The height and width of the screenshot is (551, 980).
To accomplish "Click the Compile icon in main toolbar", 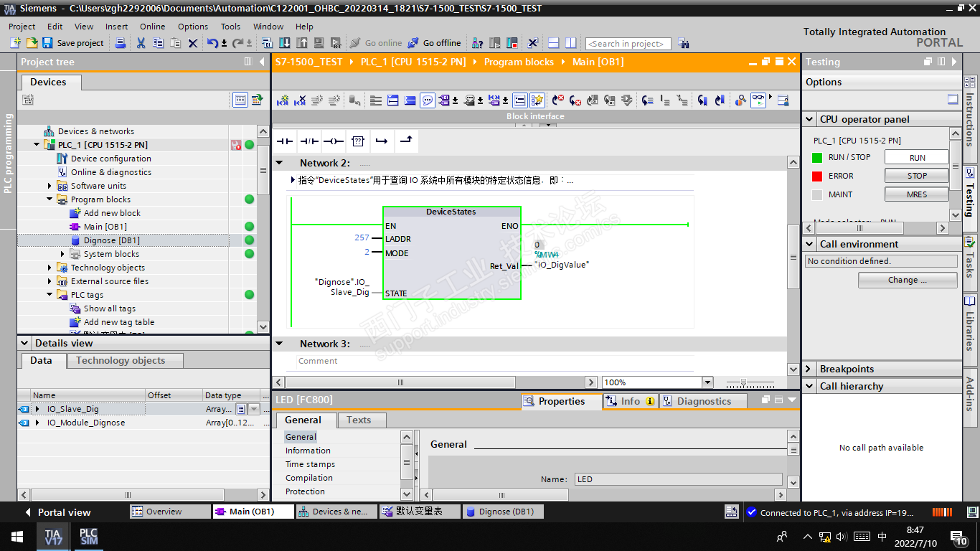I will 268,43.
